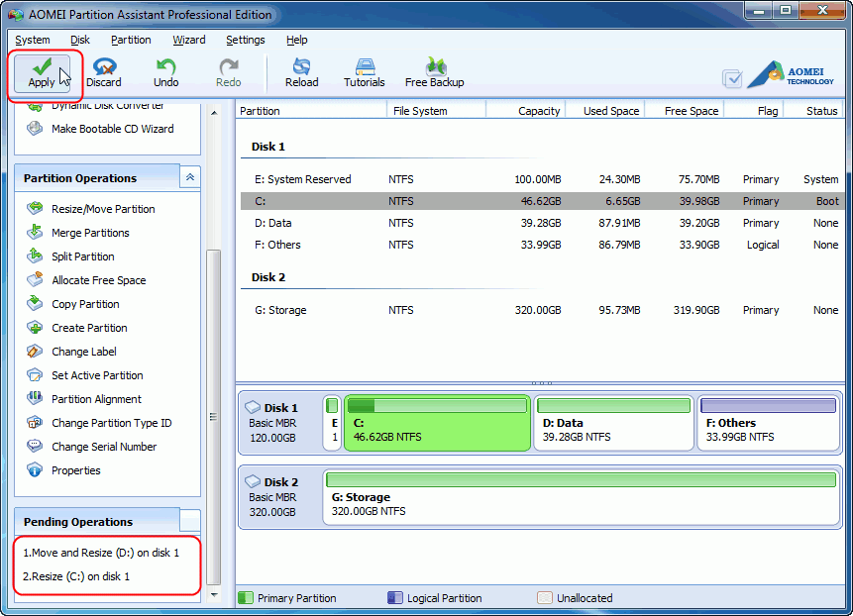Open the Reload icon

pos(301,70)
